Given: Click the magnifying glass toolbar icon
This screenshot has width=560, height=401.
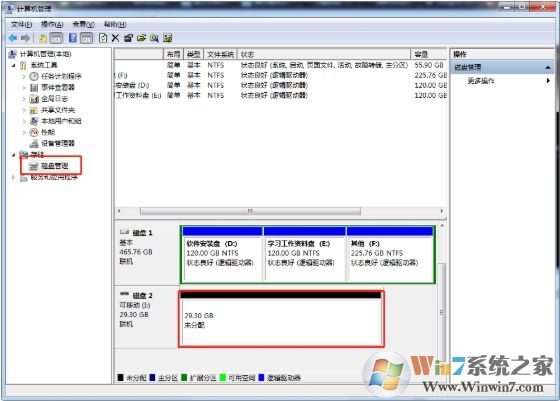Looking at the screenshot, I should 154,38.
